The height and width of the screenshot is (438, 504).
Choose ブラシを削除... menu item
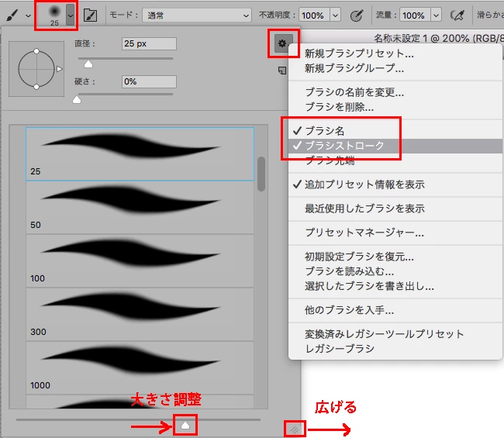tap(395, 107)
